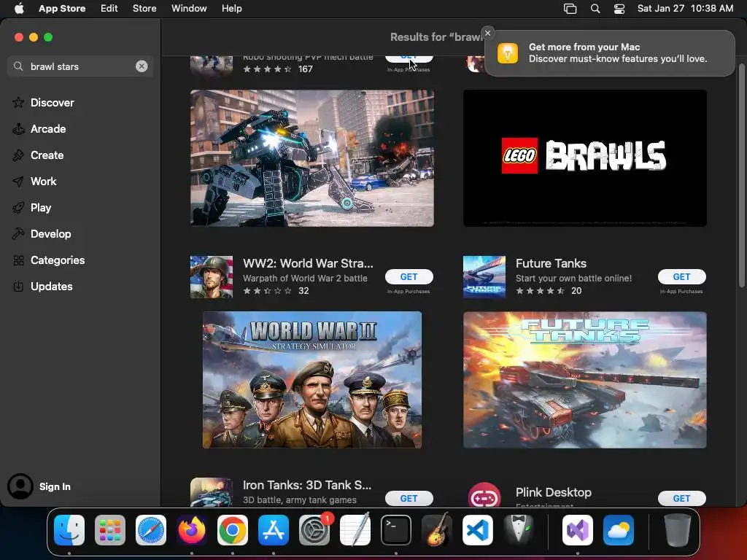Open Stage Manager windows icon in menu bar
This screenshot has height=560, width=747.
pos(570,9)
